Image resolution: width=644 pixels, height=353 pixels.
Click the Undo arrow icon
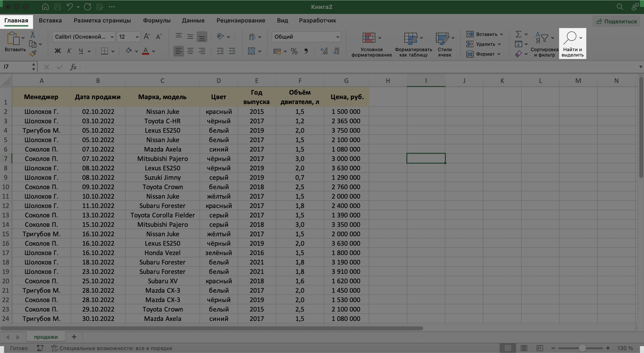[70, 7]
